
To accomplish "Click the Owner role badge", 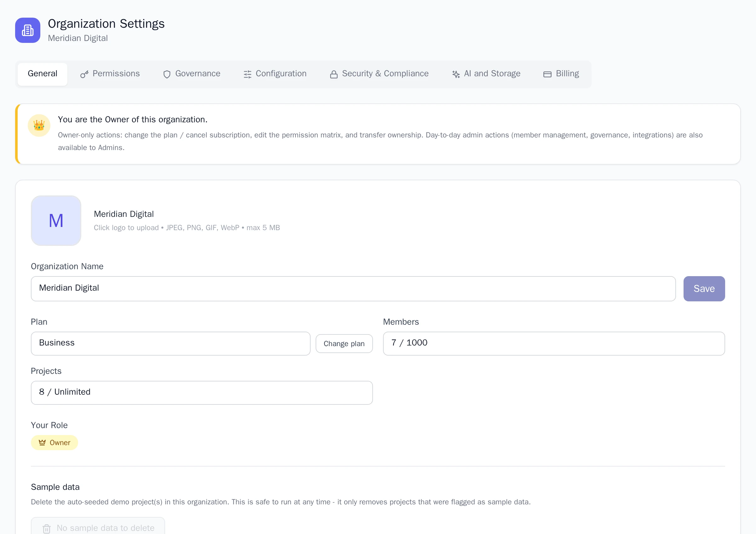I will pos(54,442).
